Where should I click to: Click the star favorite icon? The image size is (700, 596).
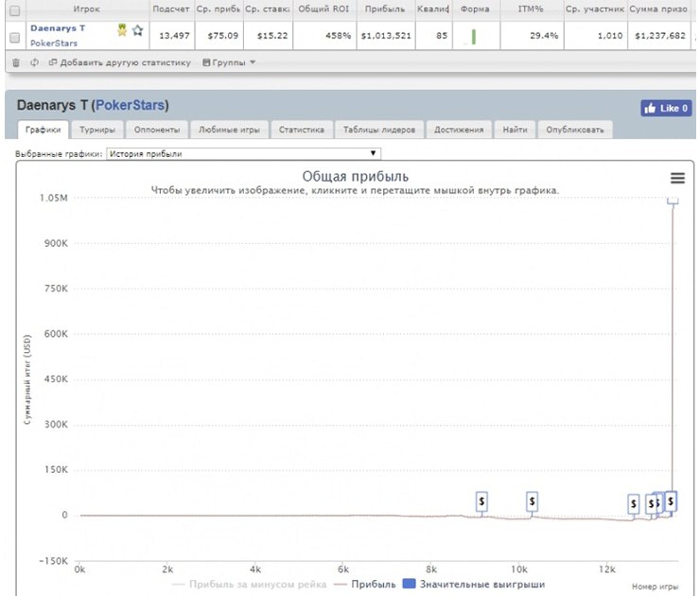coord(137,30)
